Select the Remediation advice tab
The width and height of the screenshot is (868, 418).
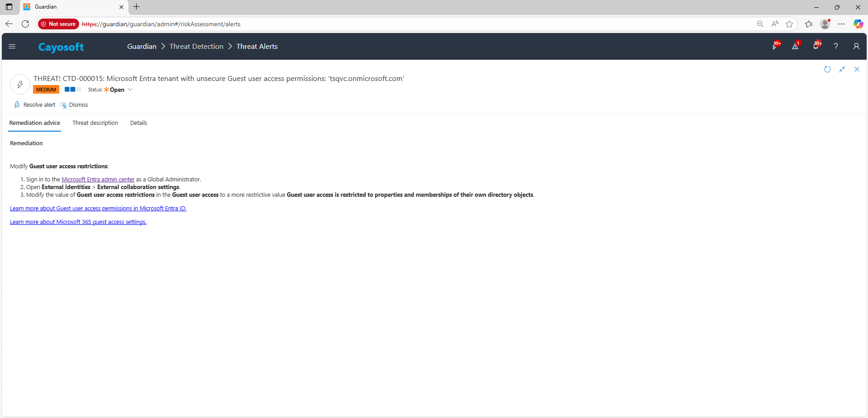(35, 123)
